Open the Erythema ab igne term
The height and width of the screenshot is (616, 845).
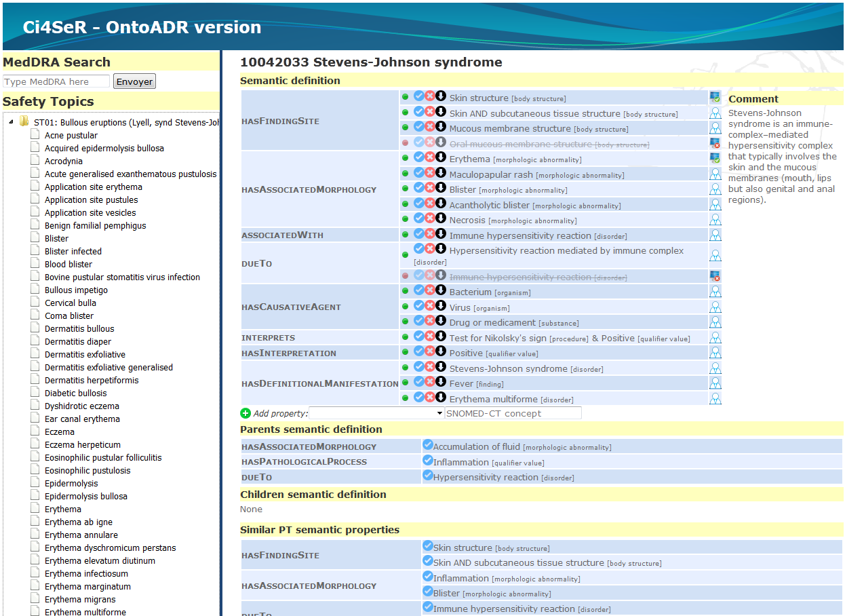click(79, 522)
